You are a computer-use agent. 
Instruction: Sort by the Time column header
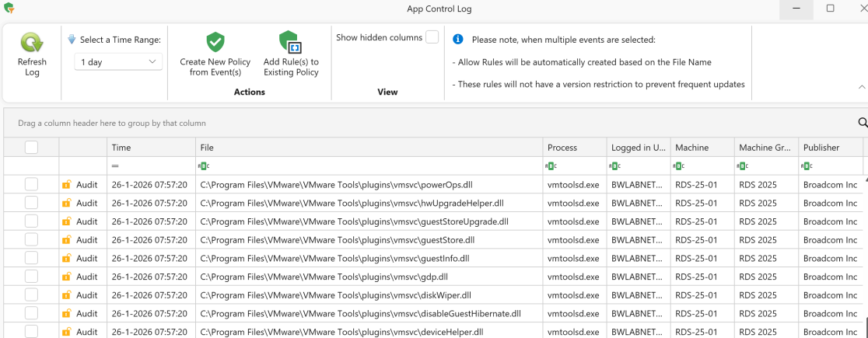pos(151,147)
